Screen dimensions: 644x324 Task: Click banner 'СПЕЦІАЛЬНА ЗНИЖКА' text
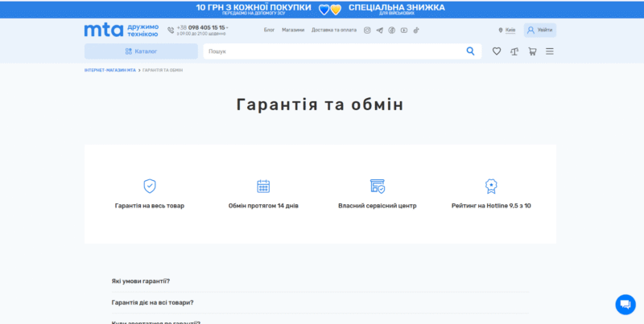pos(397,7)
